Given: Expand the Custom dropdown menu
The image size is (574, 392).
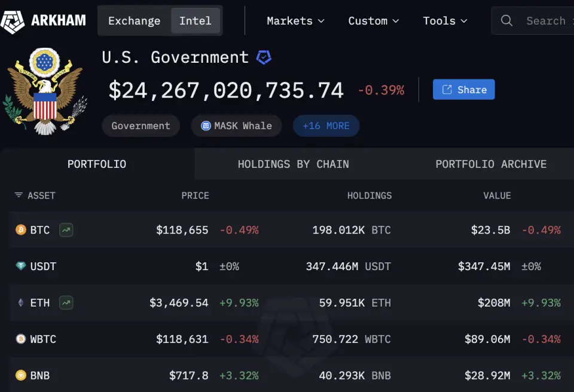Looking at the screenshot, I should (x=373, y=21).
